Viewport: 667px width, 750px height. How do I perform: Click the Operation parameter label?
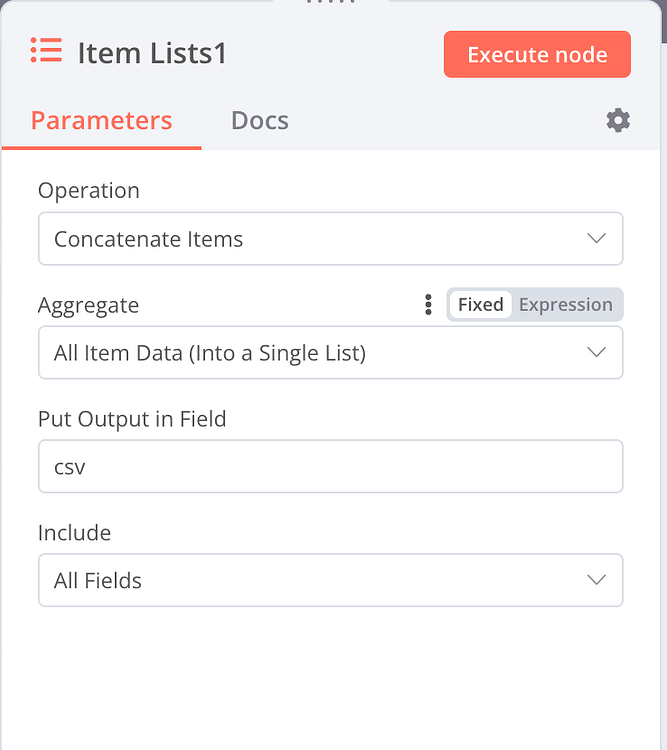pos(88,190)
